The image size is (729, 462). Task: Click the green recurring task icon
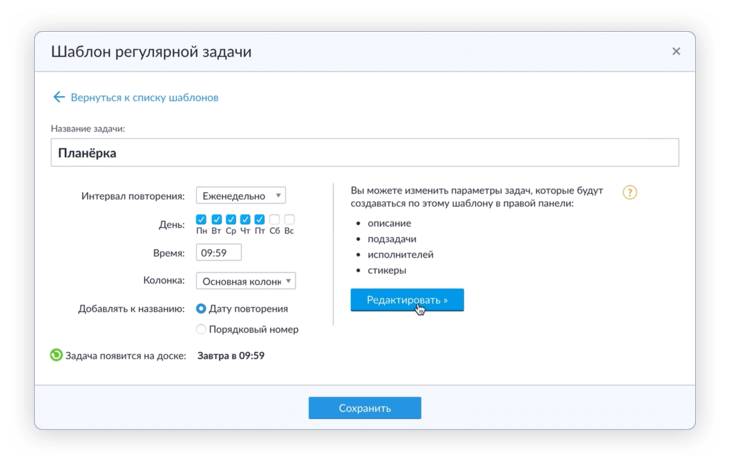56,355
